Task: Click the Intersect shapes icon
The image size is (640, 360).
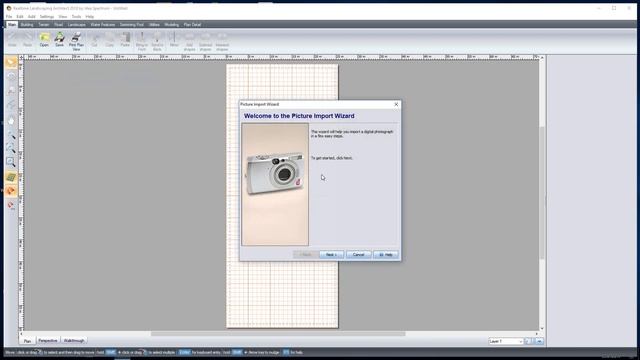Action: pos(222,42)
